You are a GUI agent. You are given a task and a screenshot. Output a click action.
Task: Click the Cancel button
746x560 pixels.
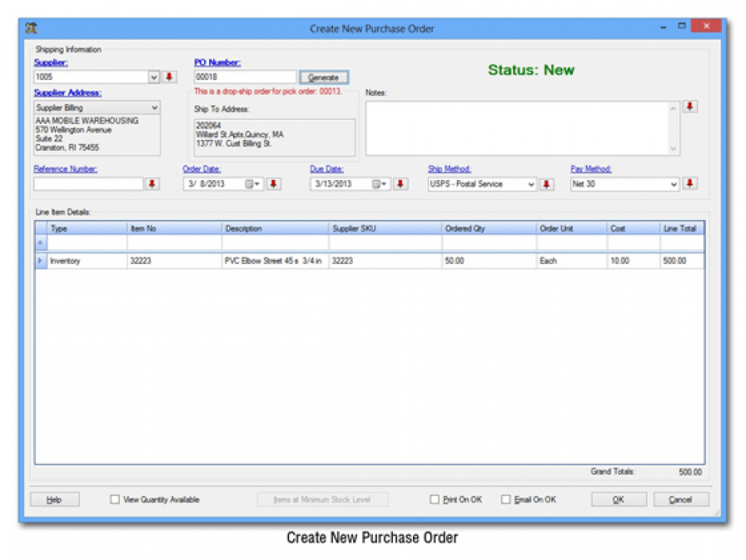tap(681, 499)
